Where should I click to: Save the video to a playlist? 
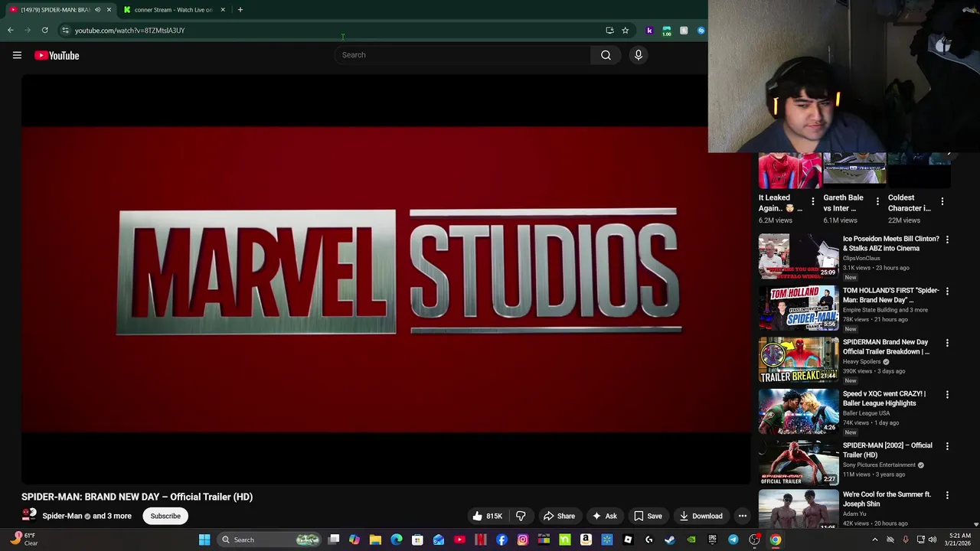[648, 516]
